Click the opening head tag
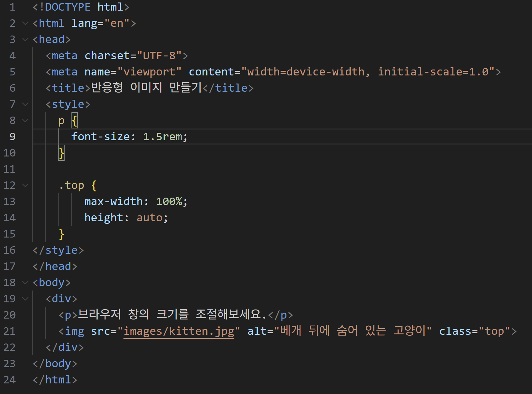 pyautogui.click(x=52, y=39)
